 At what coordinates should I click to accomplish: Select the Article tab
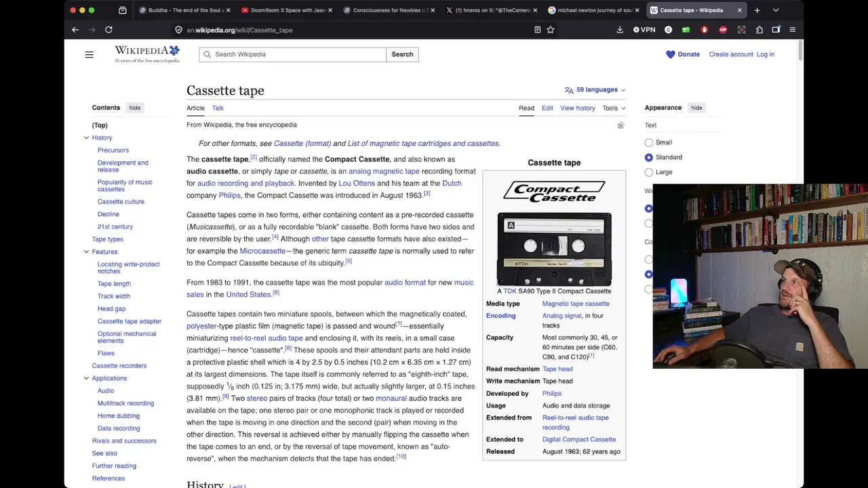tap(195, 108)
